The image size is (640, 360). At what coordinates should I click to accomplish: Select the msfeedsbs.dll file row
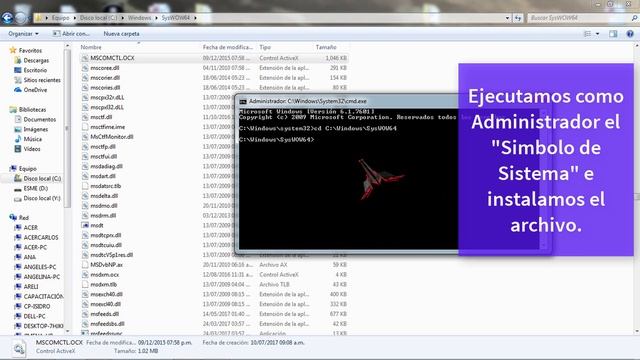pyautogui.click(x=214, y=324)
